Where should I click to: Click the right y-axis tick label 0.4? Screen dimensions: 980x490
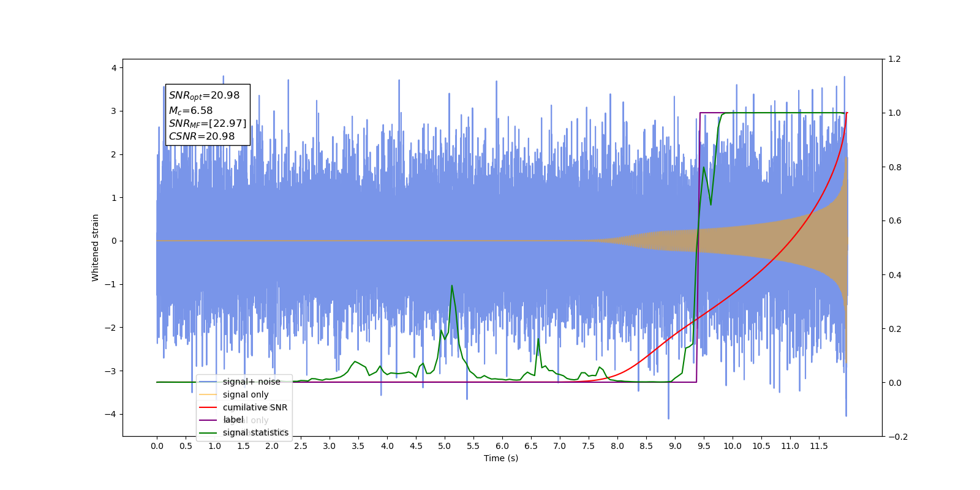click(x=894, y=275)
